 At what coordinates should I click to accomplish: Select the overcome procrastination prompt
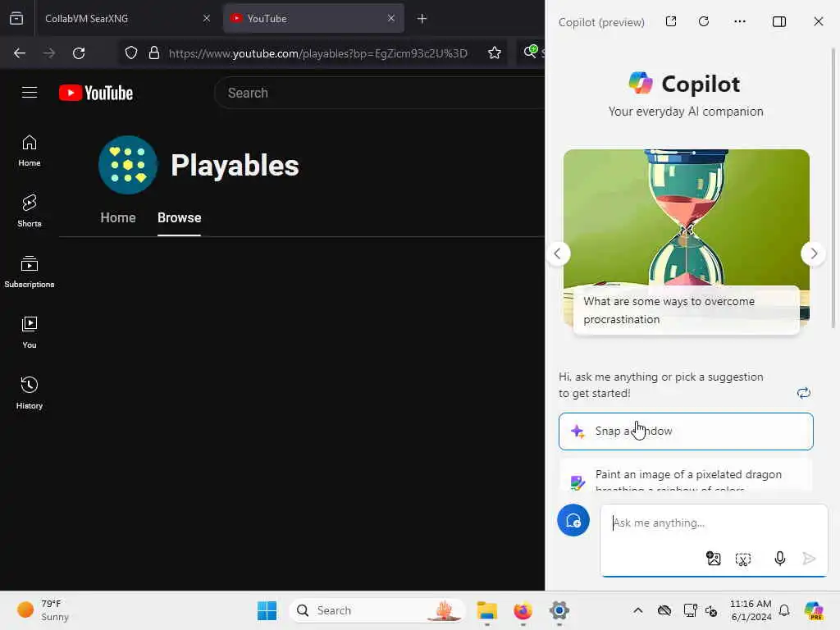687,310
